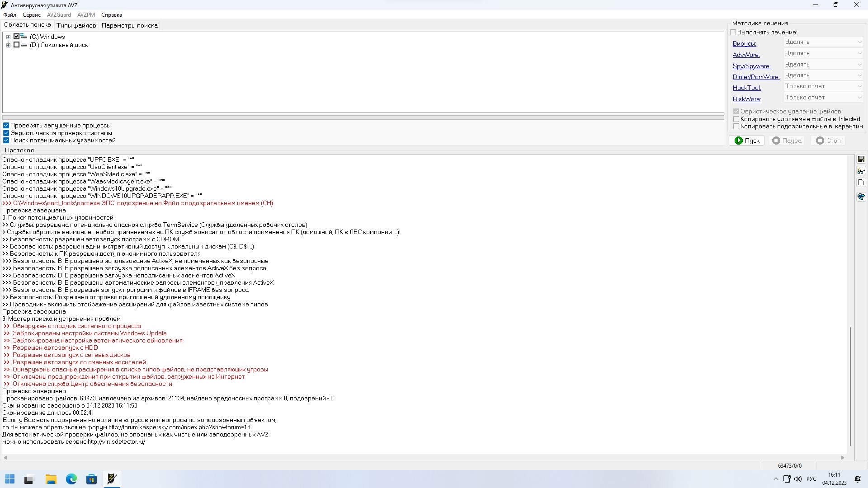Click the glasses view-protocol icon
This screenshot has width=868, height=488.
pyautogui.click(x=861, y=171)
